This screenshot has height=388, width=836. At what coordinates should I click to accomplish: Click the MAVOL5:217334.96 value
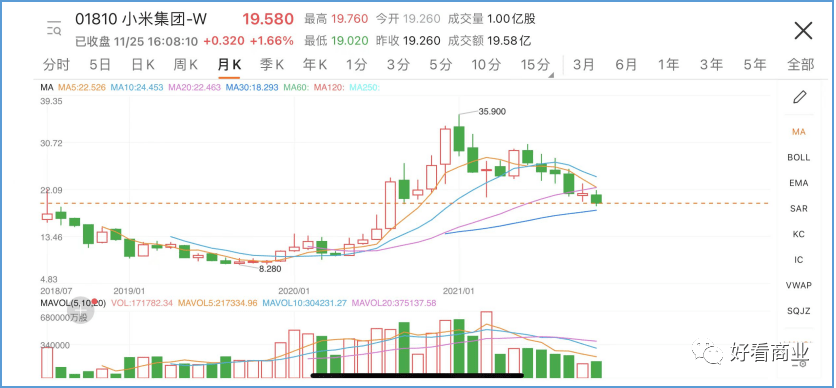[218, 303]
